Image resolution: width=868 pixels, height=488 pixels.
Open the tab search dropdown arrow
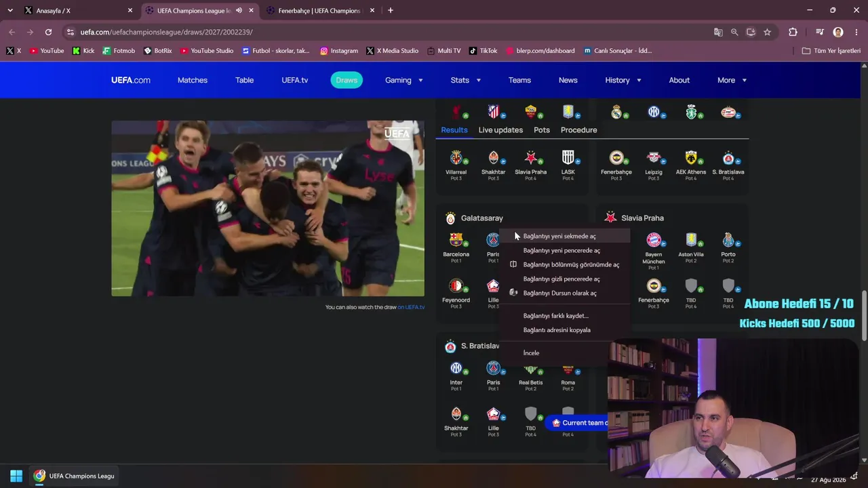tap(10, 10)
